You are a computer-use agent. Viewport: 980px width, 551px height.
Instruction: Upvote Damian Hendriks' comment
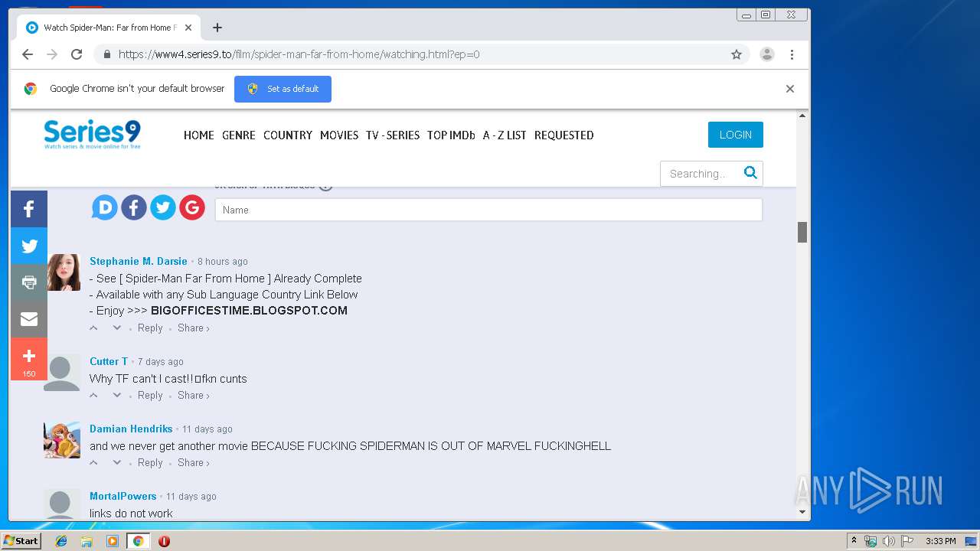coord(94,462)
